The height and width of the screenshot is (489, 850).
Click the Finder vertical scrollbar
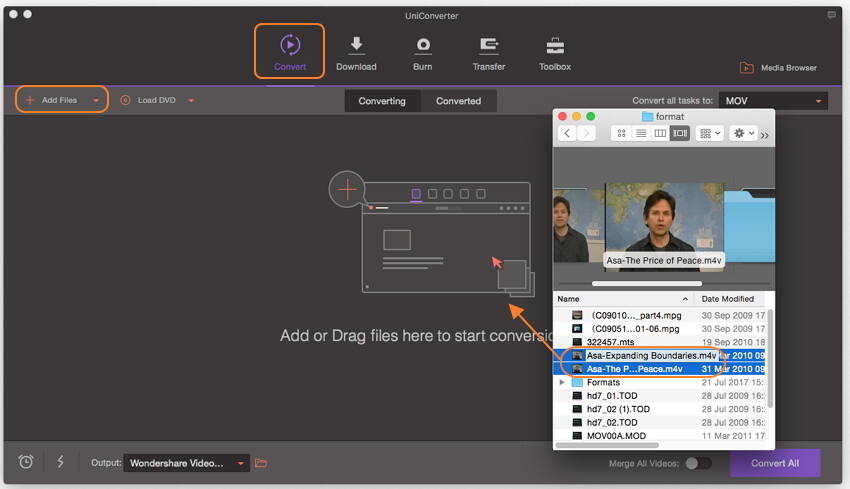770,359
